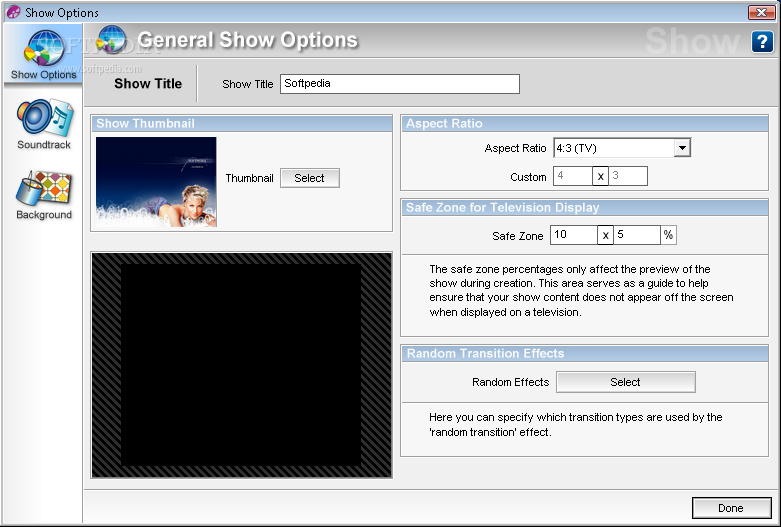Viewport: 781px width, 527px height.
Task: Click the blue help question mark icon
Action: [x=762, y=41]
